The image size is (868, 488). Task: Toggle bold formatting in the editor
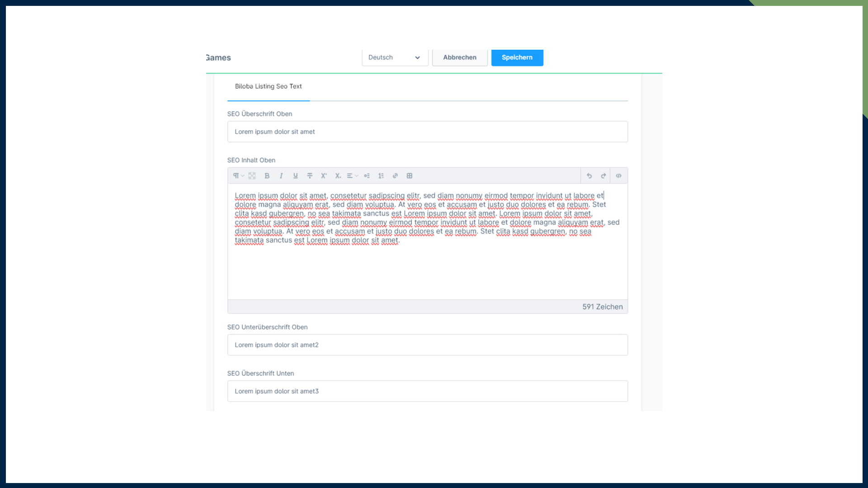[267, 176]
